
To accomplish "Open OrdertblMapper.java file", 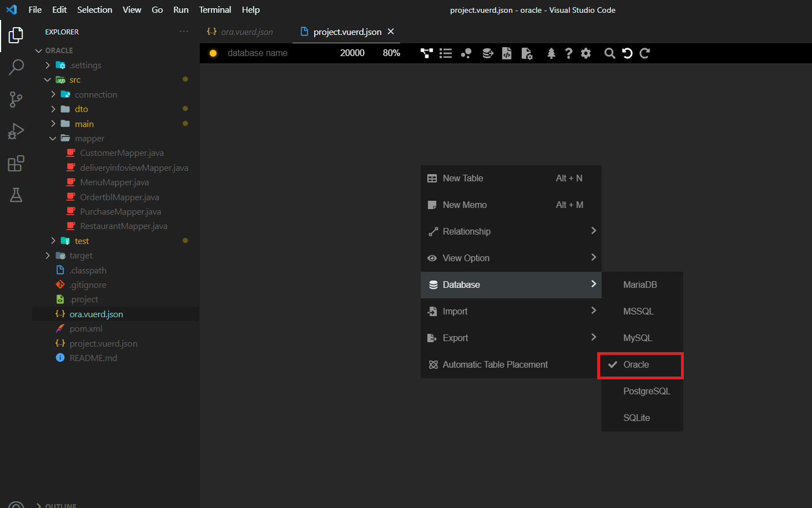I will point(115,197).
